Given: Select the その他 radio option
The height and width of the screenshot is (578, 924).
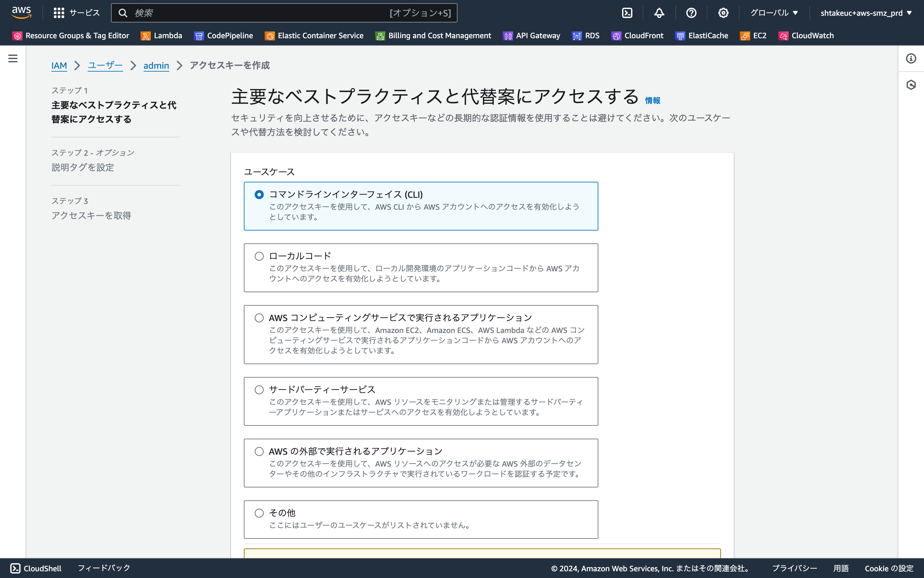Looking at the screenshot, I should [259, 513].
